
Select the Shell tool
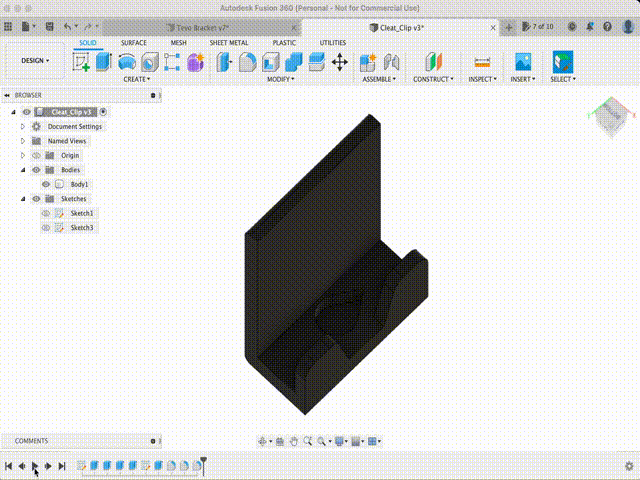coord(270,62)
